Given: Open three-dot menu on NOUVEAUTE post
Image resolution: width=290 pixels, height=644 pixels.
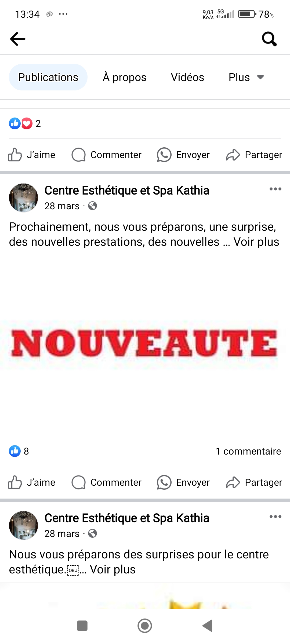Looking at the screenshot, I should coord(275,189).
